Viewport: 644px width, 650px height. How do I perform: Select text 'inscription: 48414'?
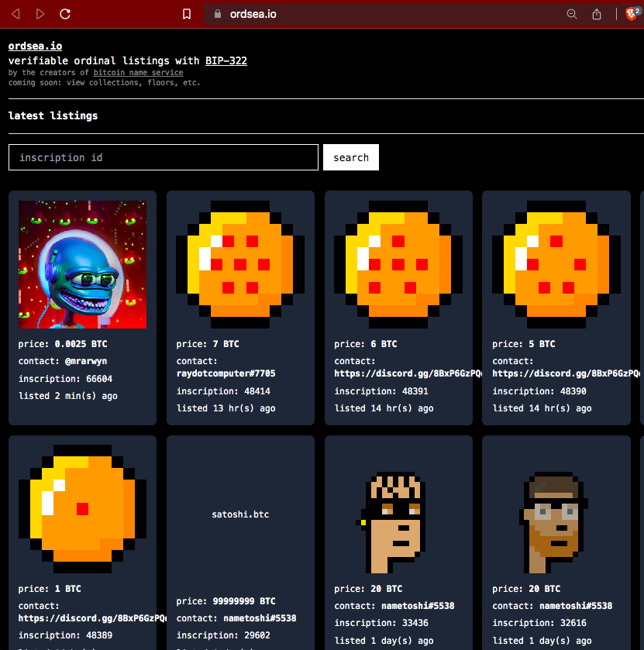point(223,391)
